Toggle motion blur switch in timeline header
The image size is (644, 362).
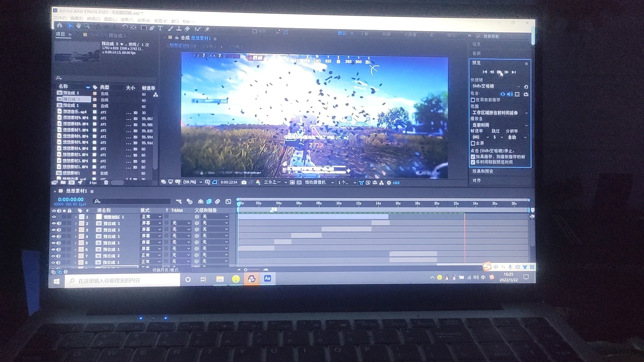[217, 201]
